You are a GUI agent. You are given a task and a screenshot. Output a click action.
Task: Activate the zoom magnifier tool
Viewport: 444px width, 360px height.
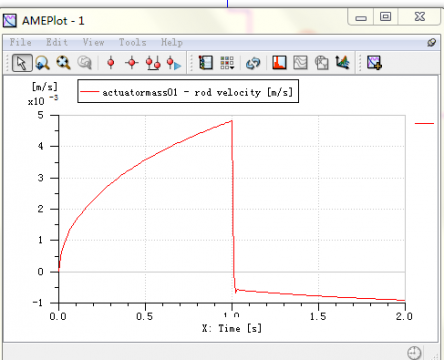(42, 63)
